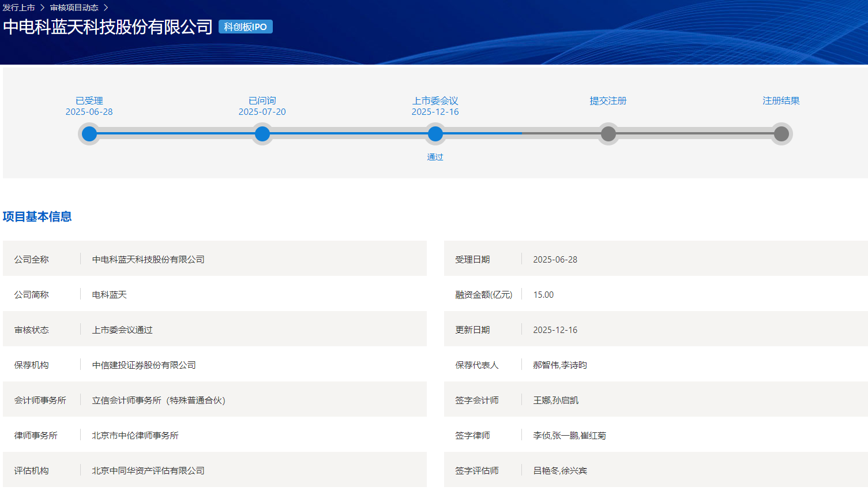Click the 上市委会议 timeline node circle

click(x=435, y=134)
